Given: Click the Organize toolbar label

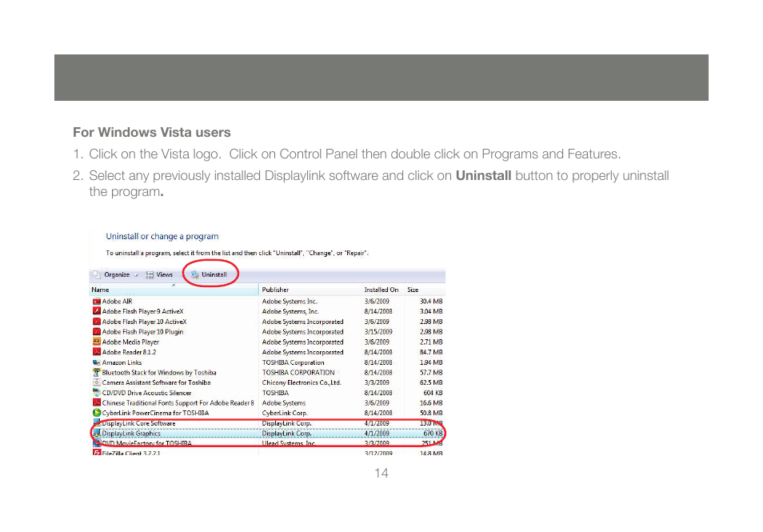Looking at the screenshot, I should click(x=117, y=275).
